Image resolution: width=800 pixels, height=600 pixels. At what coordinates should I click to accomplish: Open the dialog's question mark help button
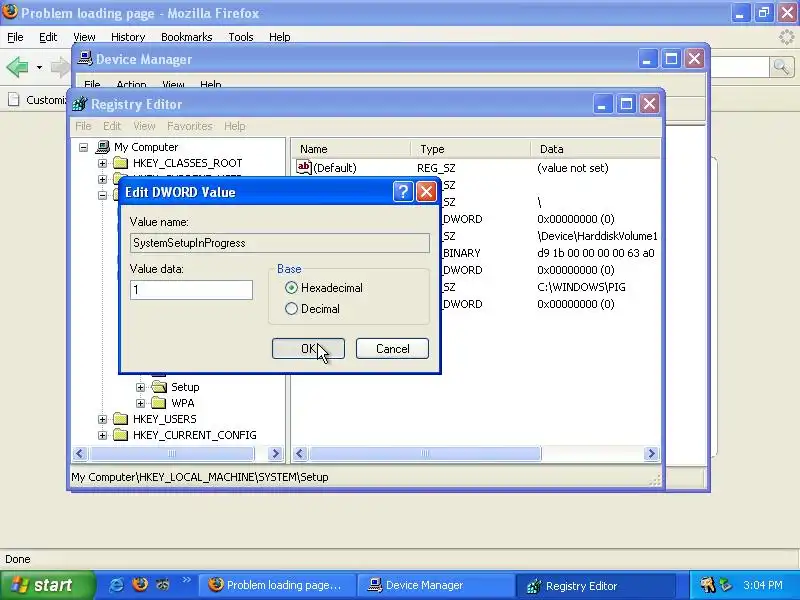[403, 192]
